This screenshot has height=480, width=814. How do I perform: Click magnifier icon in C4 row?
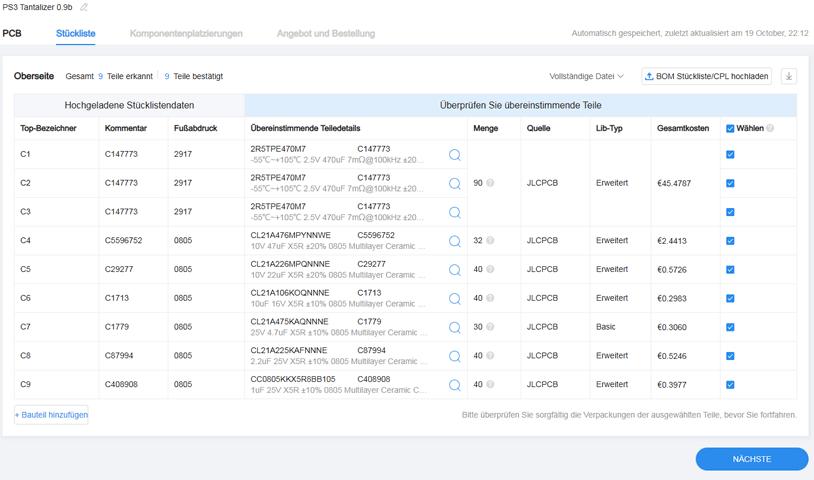coord(455,241)
